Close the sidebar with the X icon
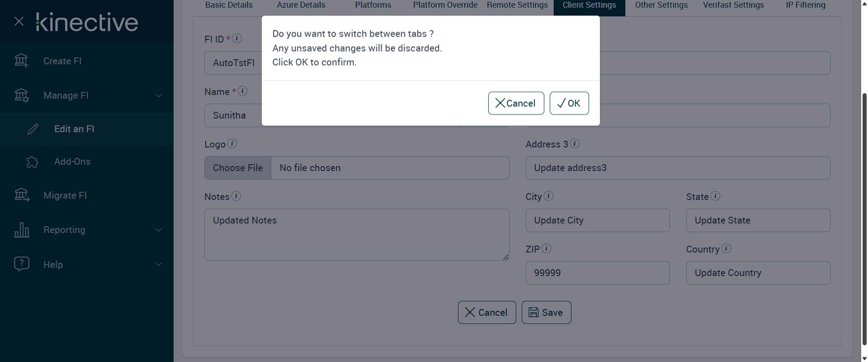This screenshot has width=868, height=362. [x=19, y=21]
